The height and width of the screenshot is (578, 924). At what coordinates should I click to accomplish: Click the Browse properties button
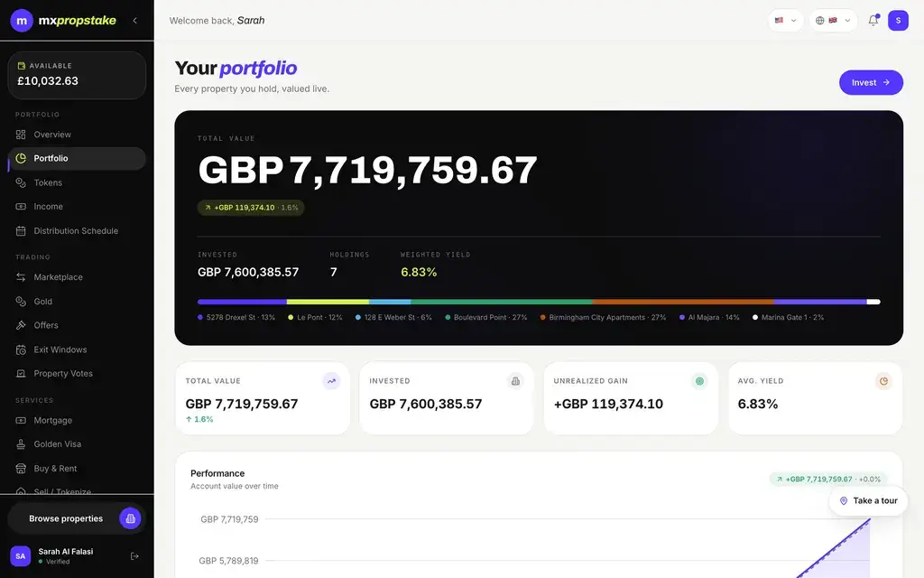pyautogui.click(x=77, y=518)
